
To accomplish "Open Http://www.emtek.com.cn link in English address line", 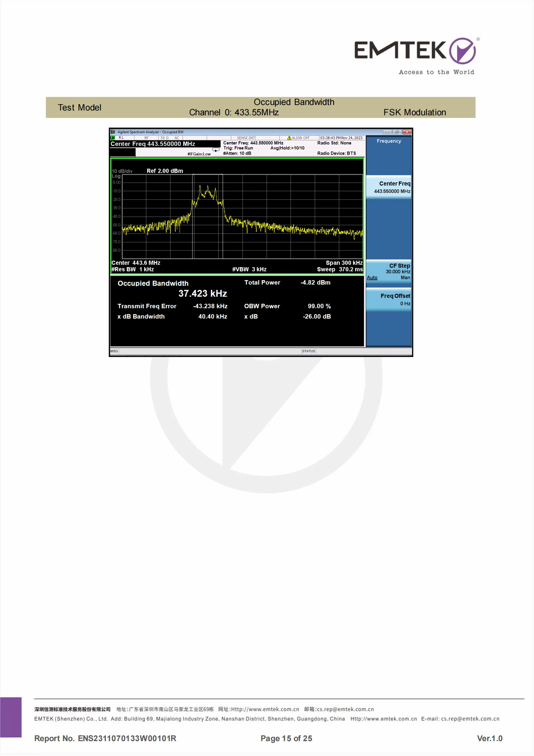I will point(384,719).
